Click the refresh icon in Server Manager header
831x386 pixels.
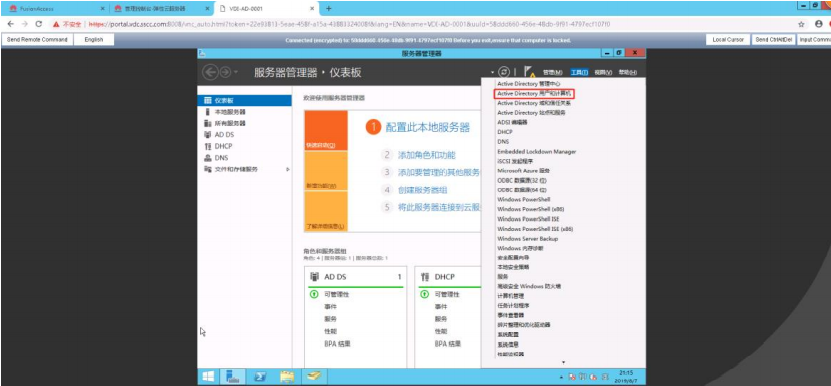505,72
